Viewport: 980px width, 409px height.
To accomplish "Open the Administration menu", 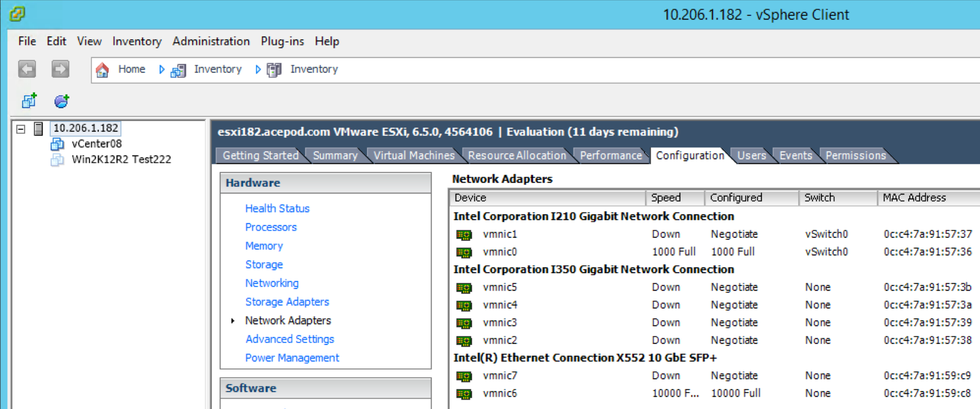I will click(211, 41).
